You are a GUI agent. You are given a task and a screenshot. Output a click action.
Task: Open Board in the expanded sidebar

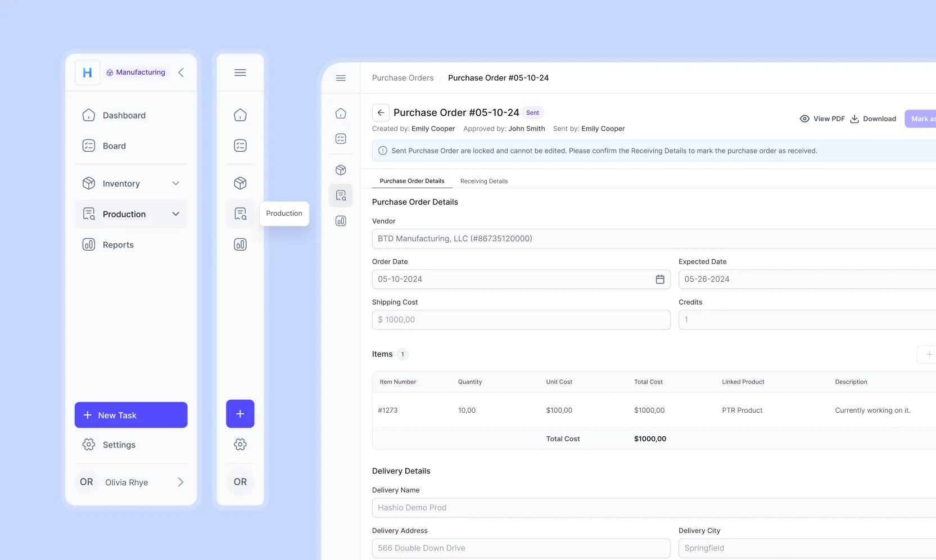131,146
